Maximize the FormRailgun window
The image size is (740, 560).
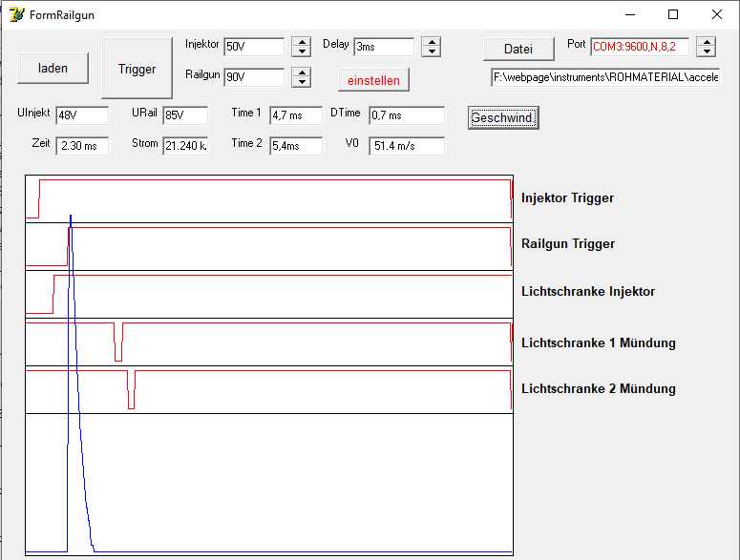[673, 14]
